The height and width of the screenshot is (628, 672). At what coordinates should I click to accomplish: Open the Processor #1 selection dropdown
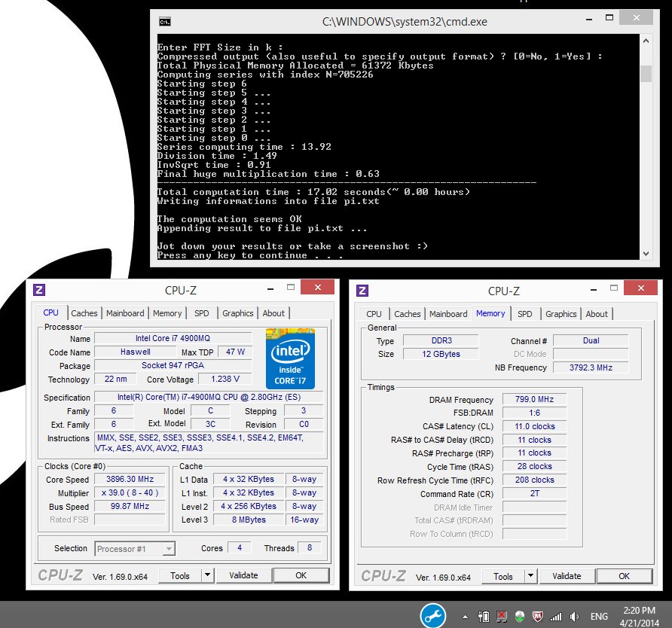point(135,549)
